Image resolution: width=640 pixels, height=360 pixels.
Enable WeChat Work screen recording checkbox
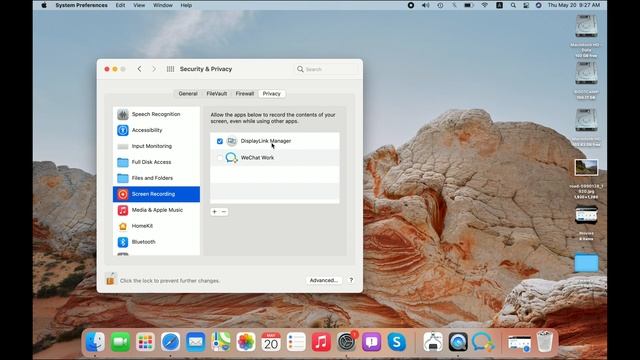pyautogui.click(x=220, y=158)
